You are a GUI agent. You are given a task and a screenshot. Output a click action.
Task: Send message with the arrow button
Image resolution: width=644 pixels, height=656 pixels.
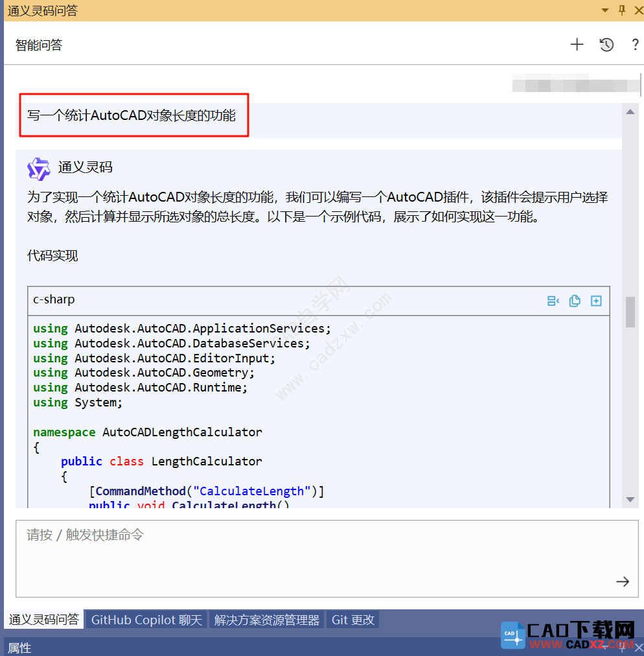click(x=623, y=581)
